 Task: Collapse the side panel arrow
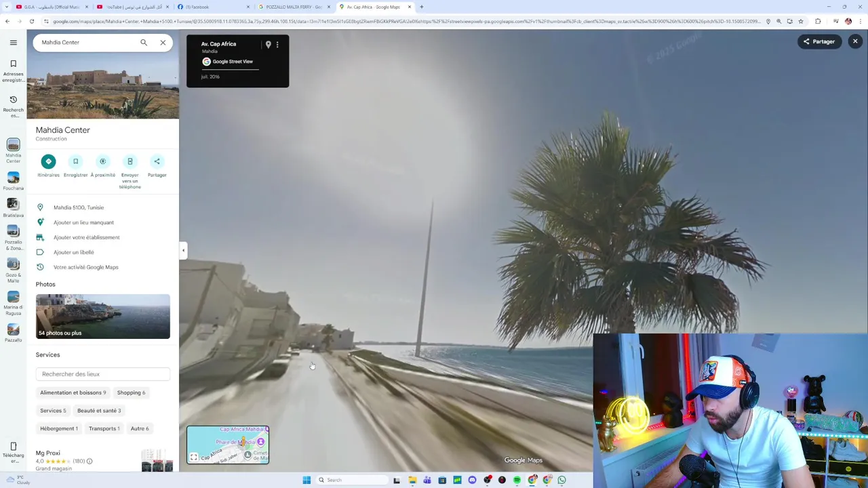(x=183, y=251)
